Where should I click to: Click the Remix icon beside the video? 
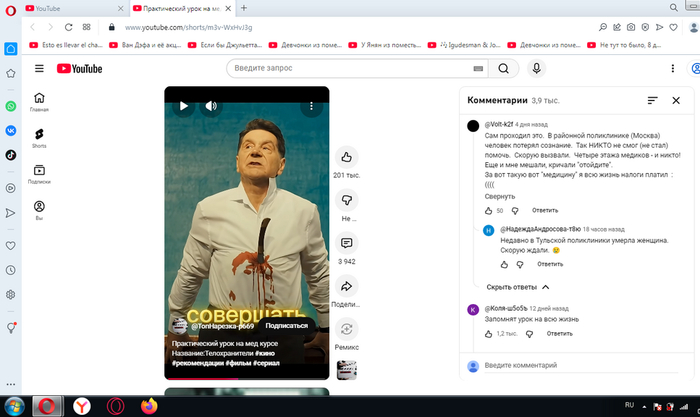(346, 328)
